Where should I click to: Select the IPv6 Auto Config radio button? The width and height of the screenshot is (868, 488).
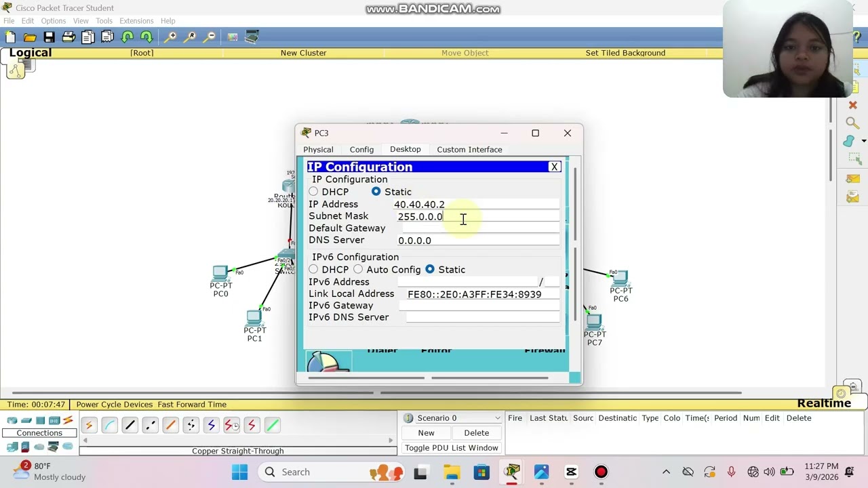358,270
